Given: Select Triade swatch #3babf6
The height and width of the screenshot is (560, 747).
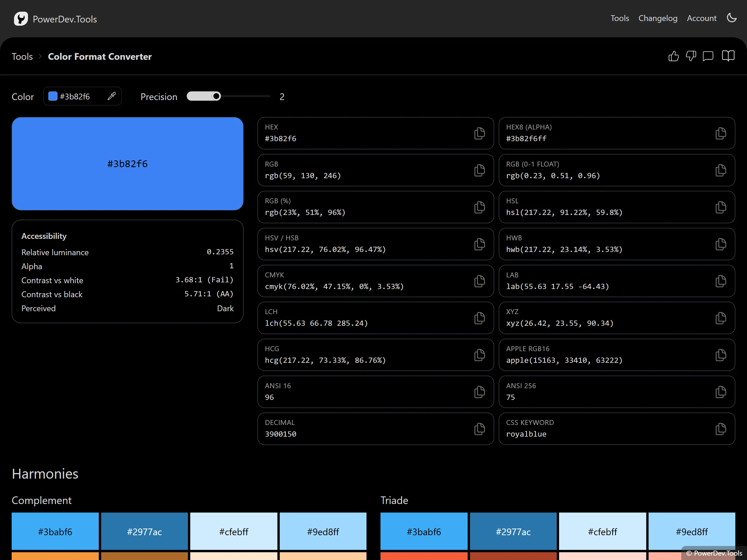Looking at the screenshot, I should 424,531.
